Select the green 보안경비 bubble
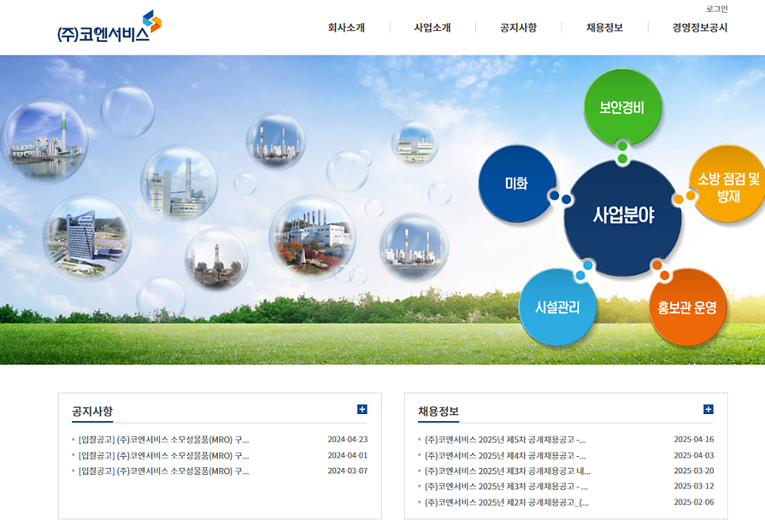 coord(622,108)
